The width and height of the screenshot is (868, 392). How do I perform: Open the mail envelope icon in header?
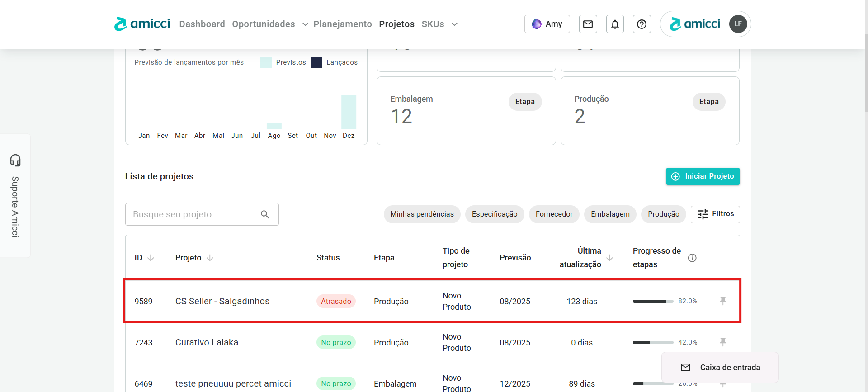click(x=588, y=24)
